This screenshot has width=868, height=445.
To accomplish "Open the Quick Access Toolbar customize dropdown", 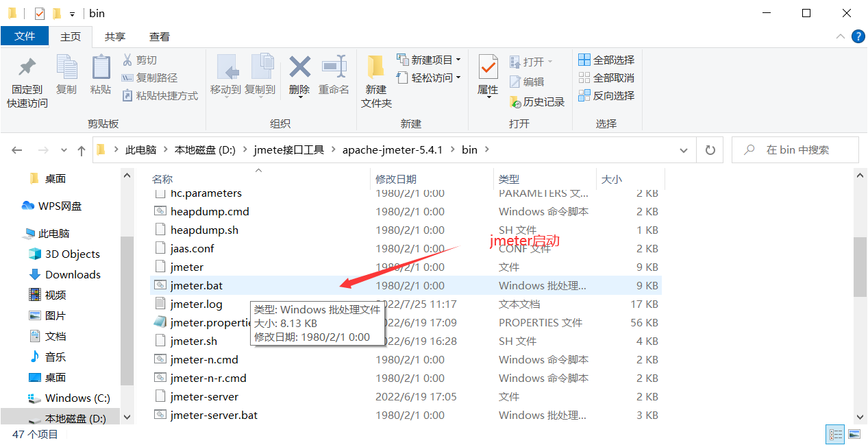I will pos(73,13).
